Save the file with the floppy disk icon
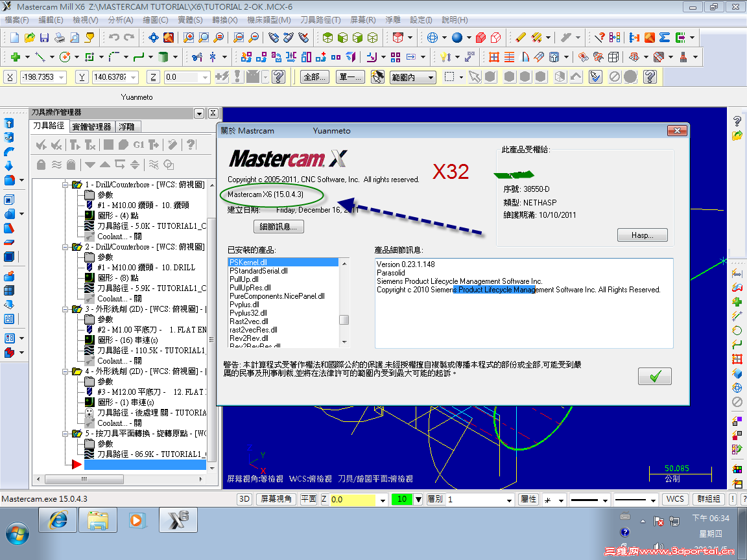 [x=44, y=37]
